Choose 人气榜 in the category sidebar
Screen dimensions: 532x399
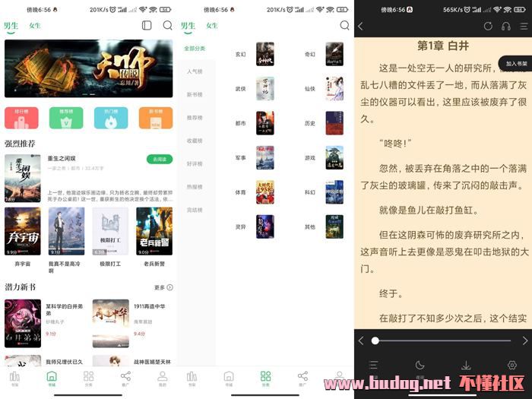click(195, 71)
